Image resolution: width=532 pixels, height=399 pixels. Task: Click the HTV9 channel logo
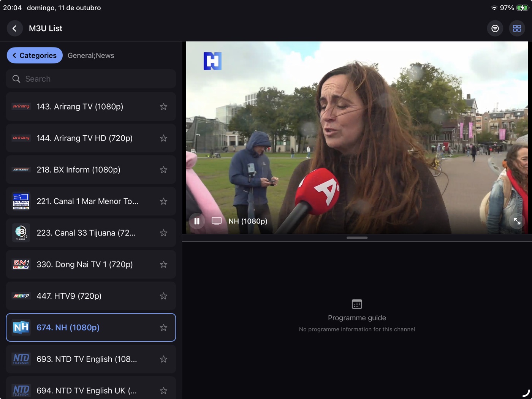coord(21,296)
